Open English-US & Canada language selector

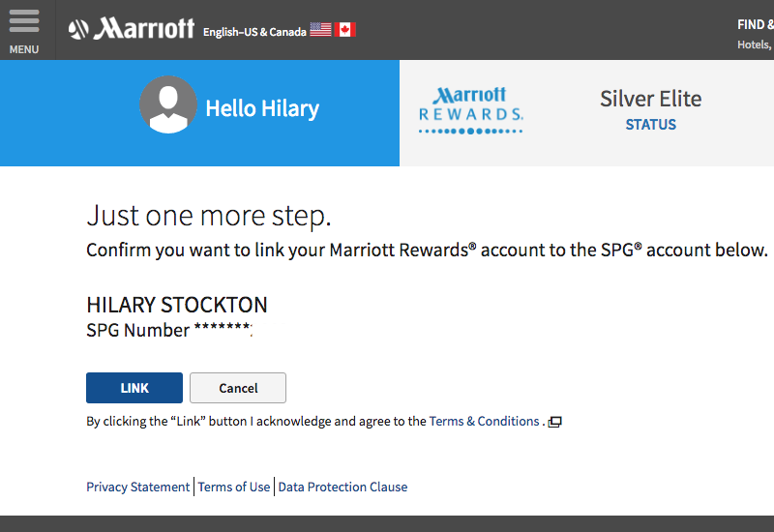click(254, 32)
